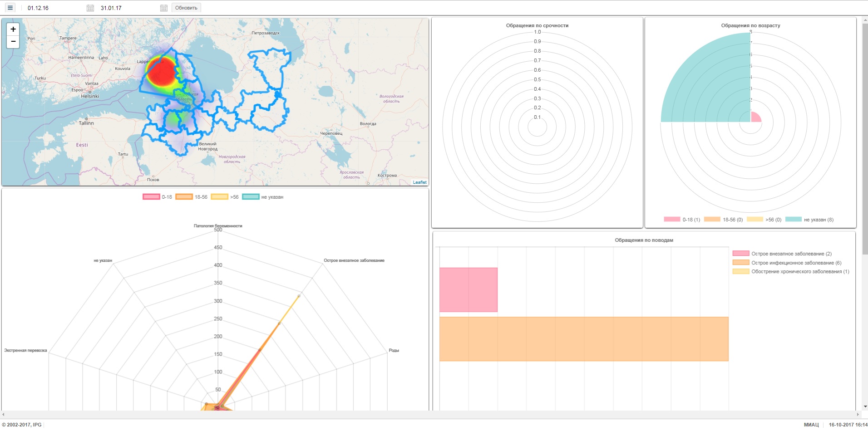The height and width of the screenshot is (431, 868).
Task: Click the Helsinki label on the map
Action: [x=90, y=96]
